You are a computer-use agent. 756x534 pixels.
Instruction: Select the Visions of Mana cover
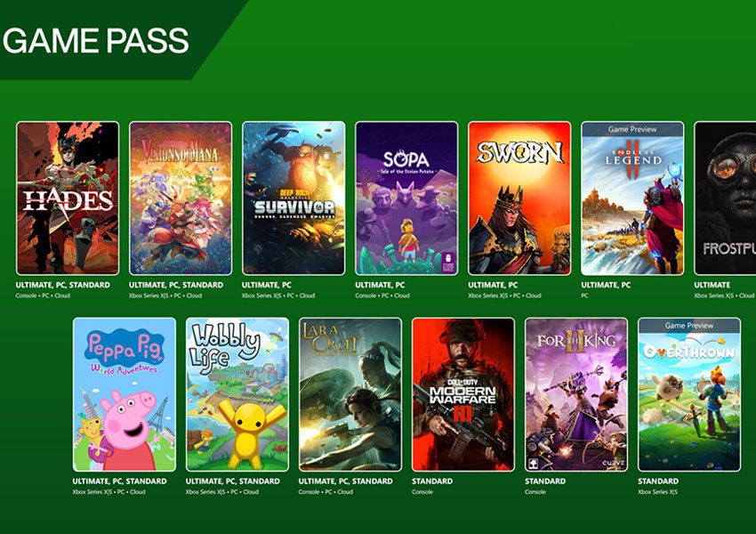181,198
